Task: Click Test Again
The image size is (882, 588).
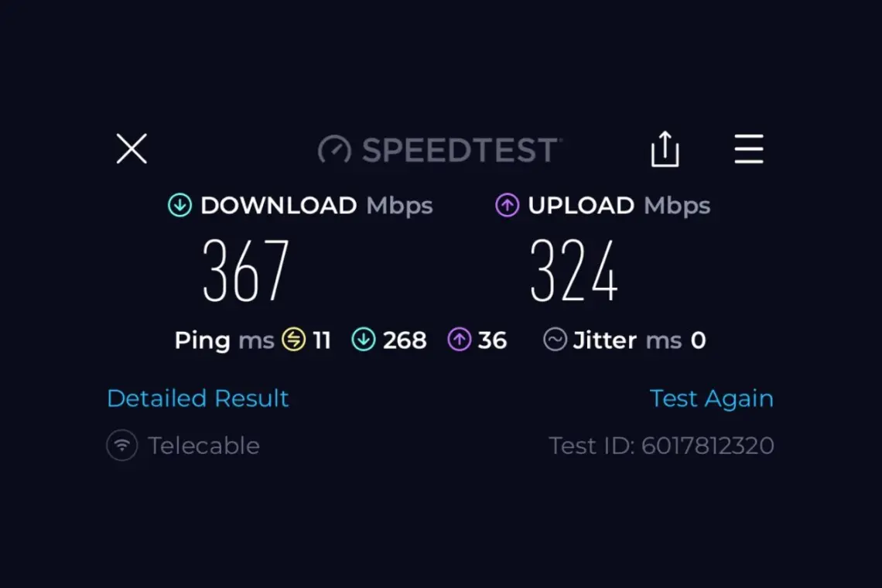Action: tap(712, 398)
